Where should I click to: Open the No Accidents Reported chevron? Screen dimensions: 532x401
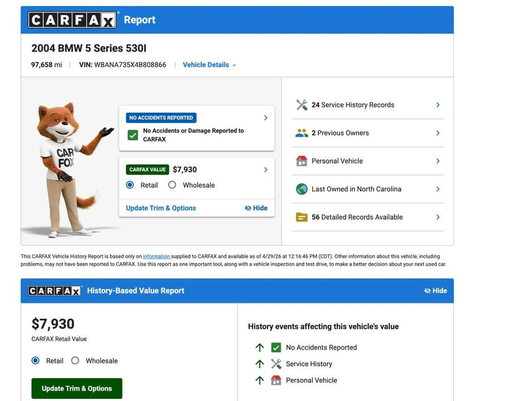coord(266,118)
